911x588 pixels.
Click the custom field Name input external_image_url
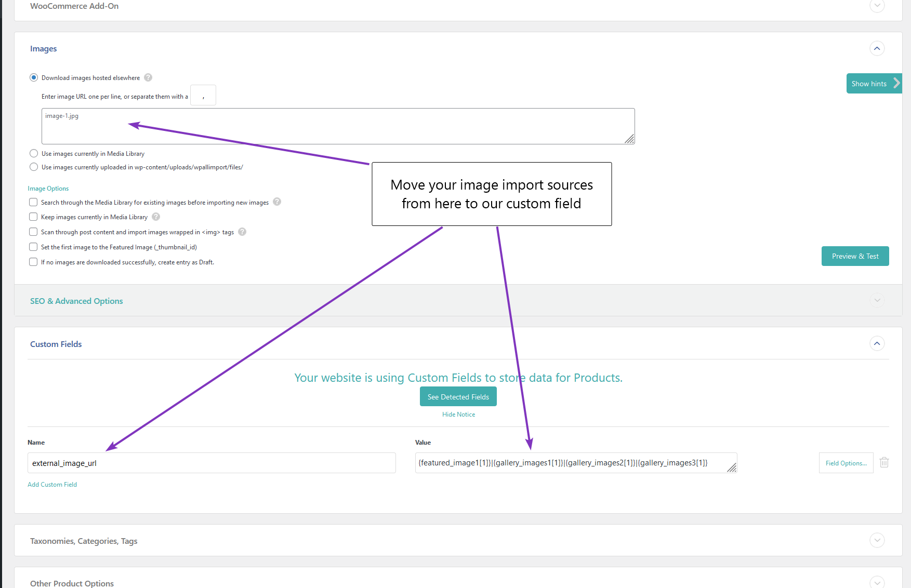click(212, 463)
